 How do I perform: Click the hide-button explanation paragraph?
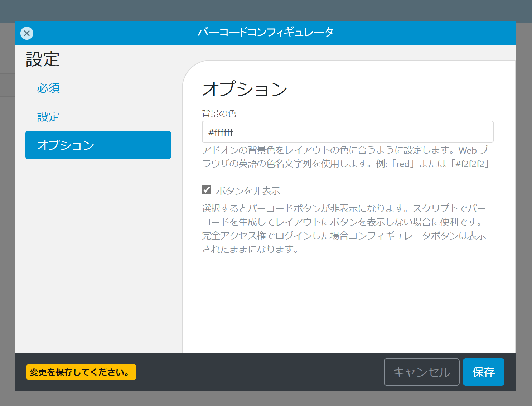[x=344, y=228]
